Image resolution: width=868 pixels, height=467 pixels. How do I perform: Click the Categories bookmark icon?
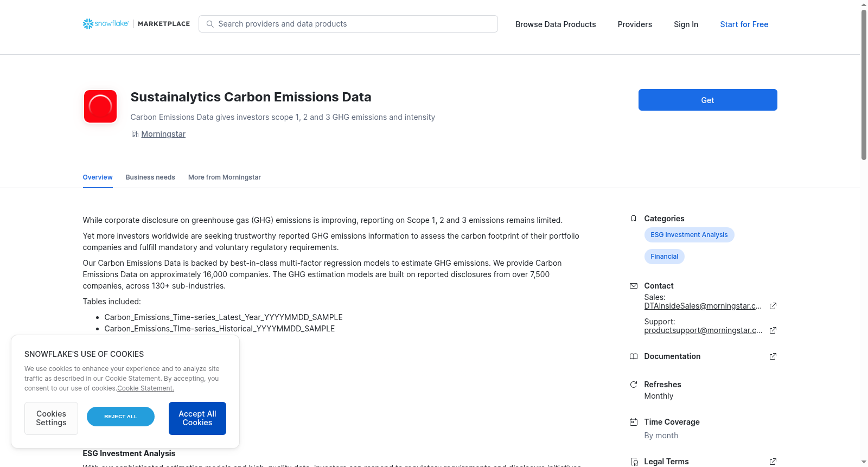[x=634, y=219]
